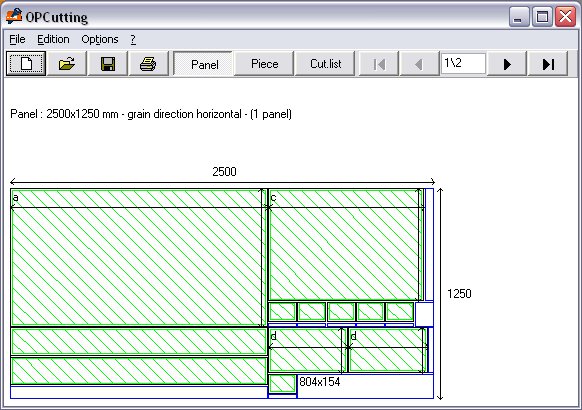
Task: Click the New document toolbar icon
Action: [x=26, y=64]
